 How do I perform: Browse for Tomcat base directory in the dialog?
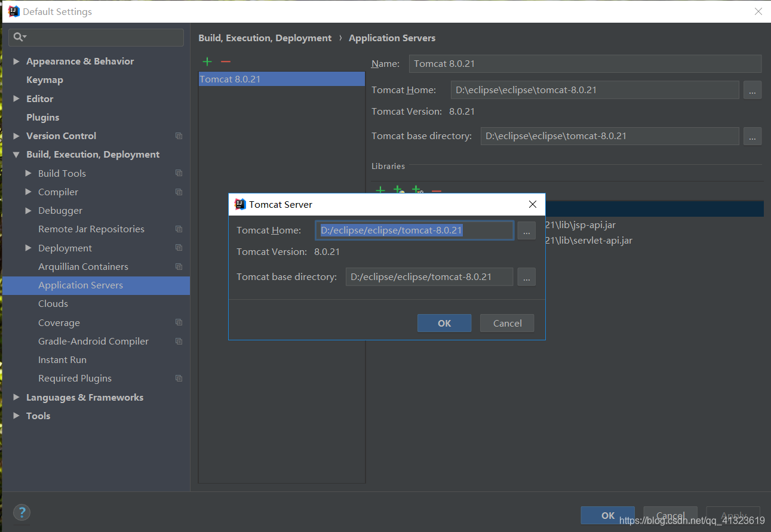pyautogui.click(x=526, y=277)
